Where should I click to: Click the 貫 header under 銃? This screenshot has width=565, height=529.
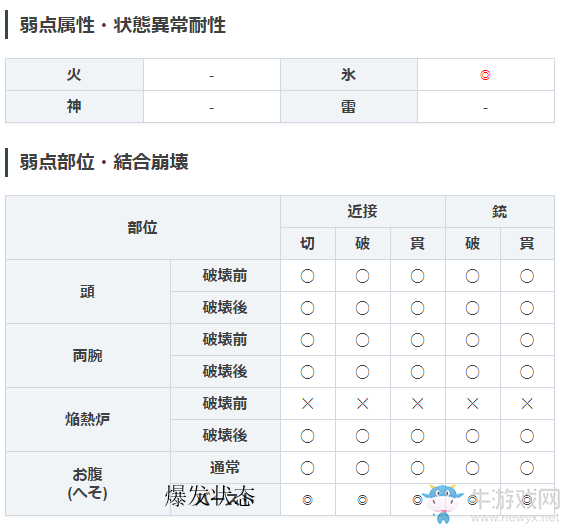(x=527, y=243)
